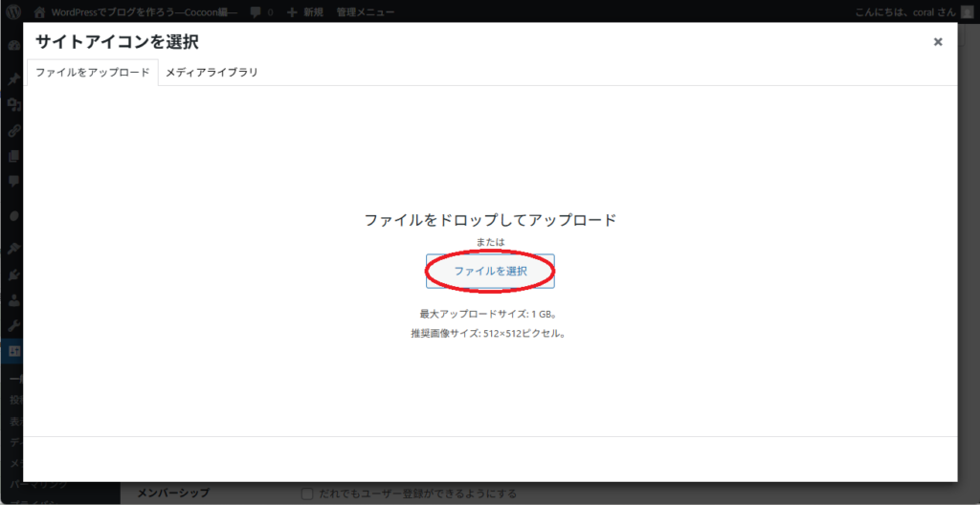The width and height of the screenshot is (980, 505).
Task: Click the 推奨画像サイズ: 512×512ピクセル text
Action: click(x=490, y=334)
